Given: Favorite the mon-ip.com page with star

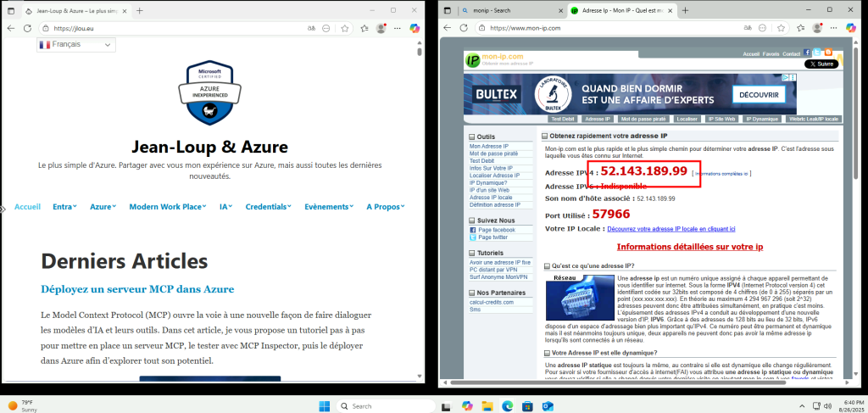Looking at the screenshot, I should (x=781, y=28).
